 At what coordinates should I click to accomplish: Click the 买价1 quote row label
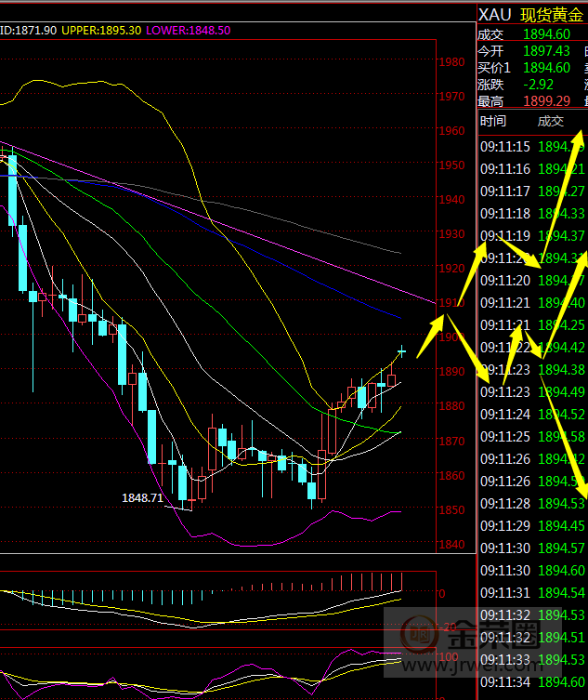coord(494,68)
